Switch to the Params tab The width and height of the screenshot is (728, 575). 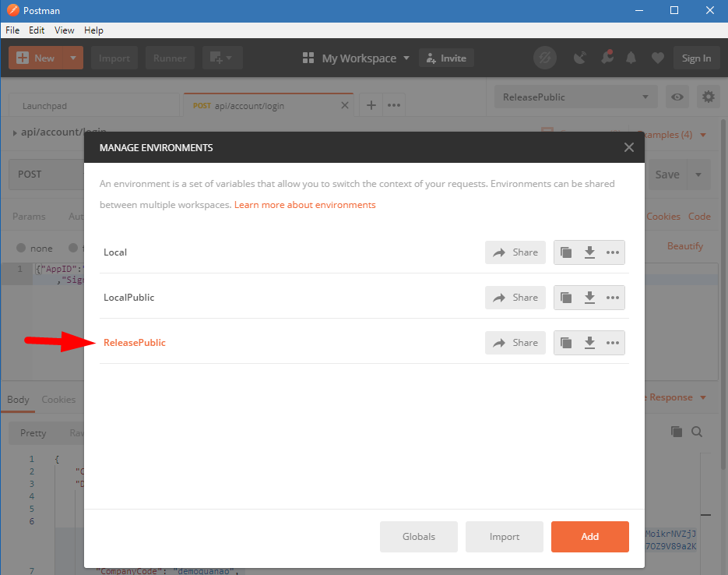pyautogui.click(x=29, y=217)
